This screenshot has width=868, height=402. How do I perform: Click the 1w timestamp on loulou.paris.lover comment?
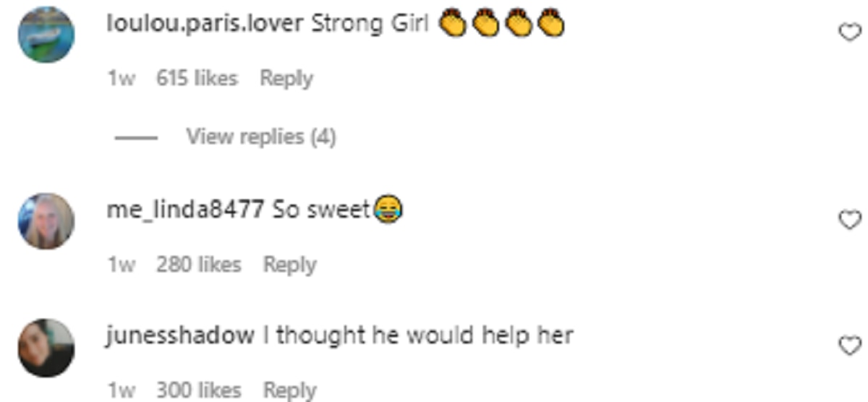click(121, 79)
